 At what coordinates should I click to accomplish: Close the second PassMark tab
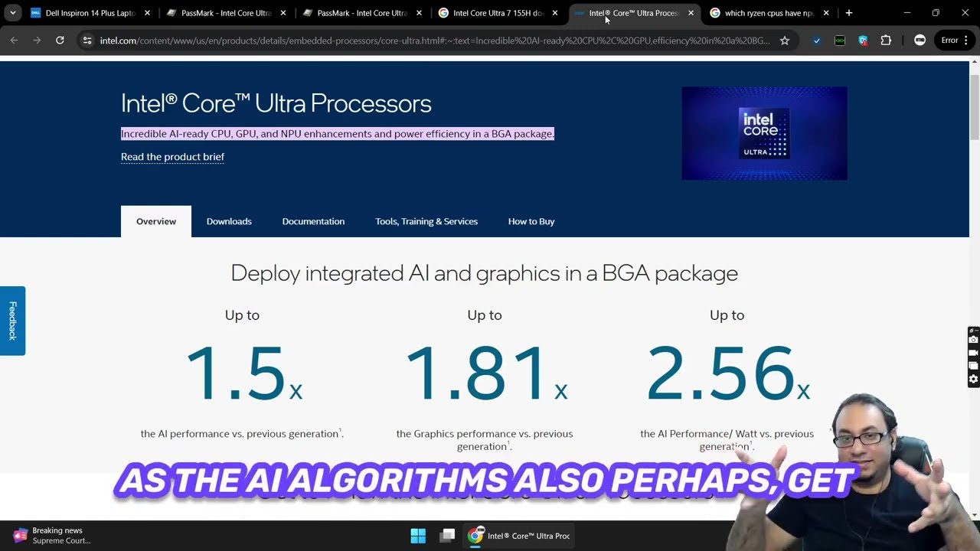(419, 13)
